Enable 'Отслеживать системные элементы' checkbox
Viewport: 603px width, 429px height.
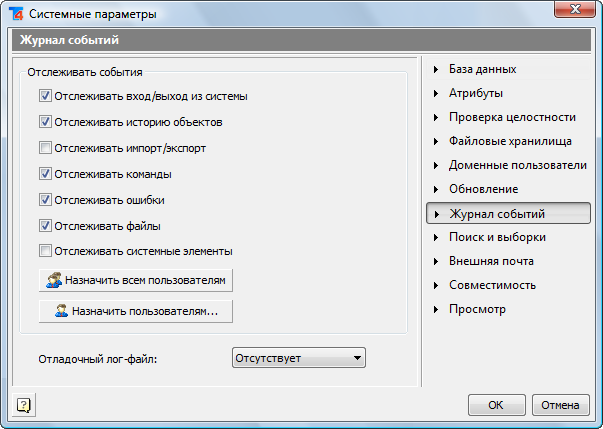pyautogui.click(x=45, y=251)
